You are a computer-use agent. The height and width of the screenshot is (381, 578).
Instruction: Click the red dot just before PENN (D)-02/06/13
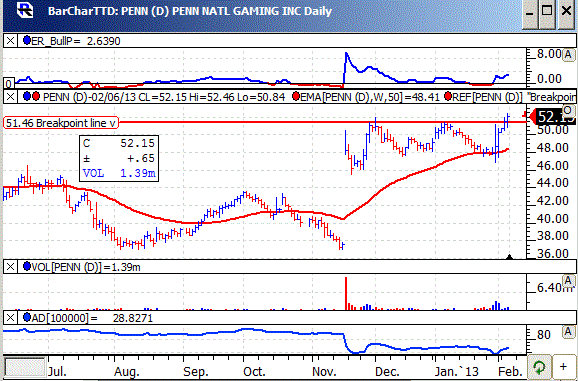(36, 97)
